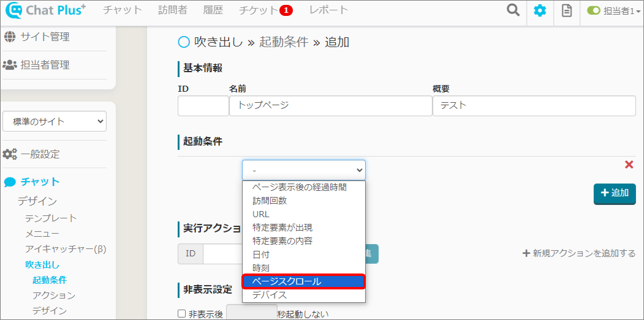Open the search magnifier icon
The image size is (644, 320).
513,10
